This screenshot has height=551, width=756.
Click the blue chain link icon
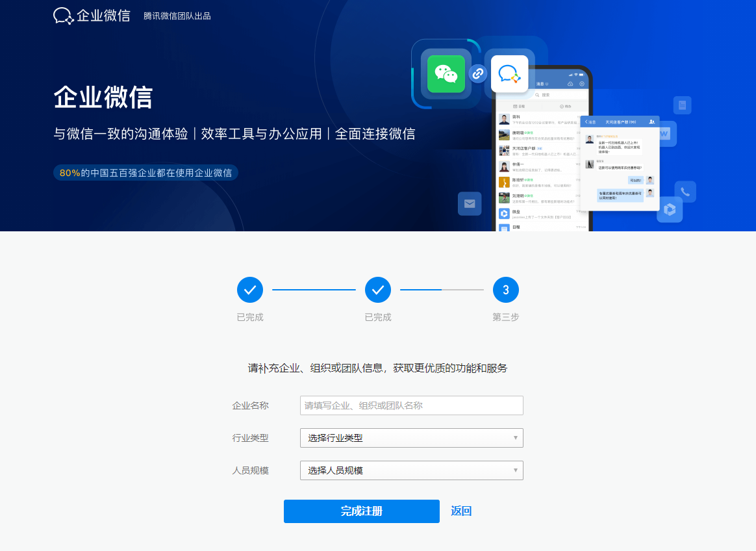tap(478, 73)
